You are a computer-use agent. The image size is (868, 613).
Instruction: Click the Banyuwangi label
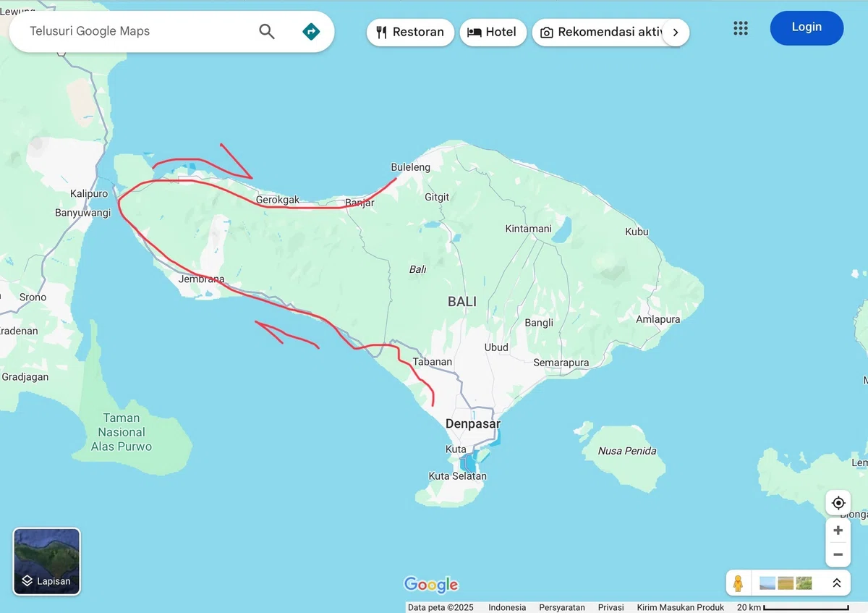(x=82, y=213)
